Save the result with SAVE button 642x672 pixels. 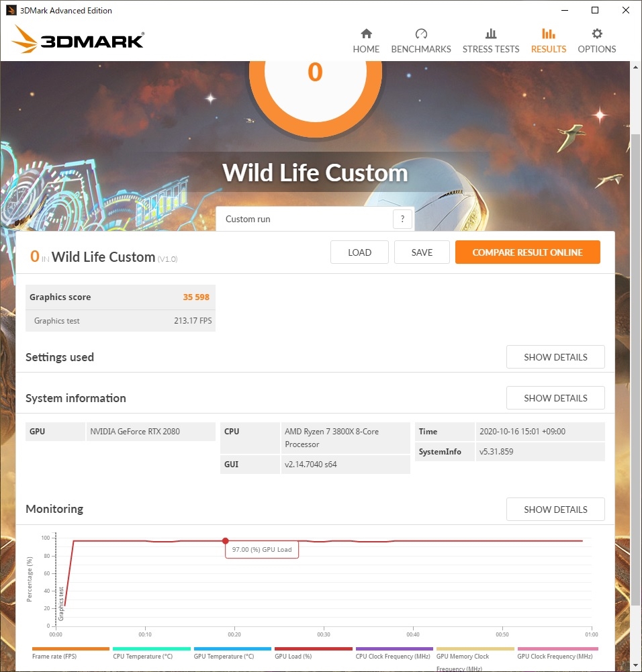point(422,252)
